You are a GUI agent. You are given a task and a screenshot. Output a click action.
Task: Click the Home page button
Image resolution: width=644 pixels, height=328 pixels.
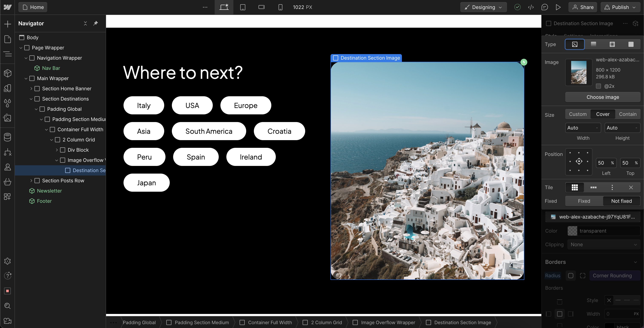33,7
